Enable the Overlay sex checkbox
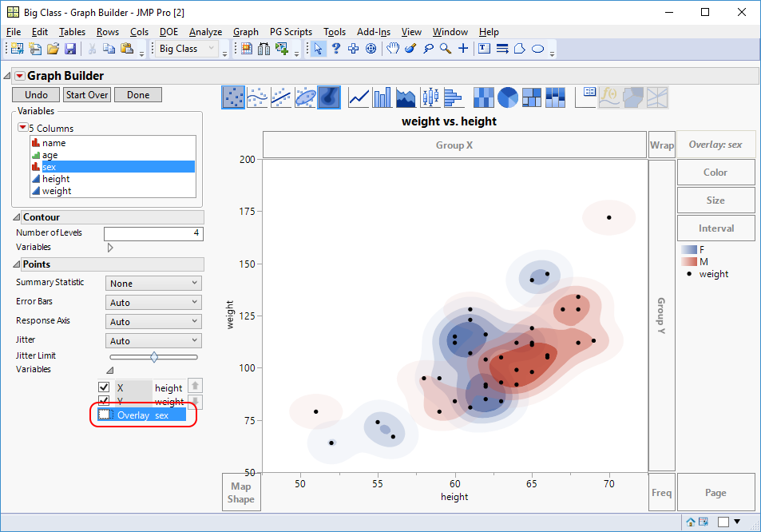This screenshot has height=532, width=761. [103, 415]
